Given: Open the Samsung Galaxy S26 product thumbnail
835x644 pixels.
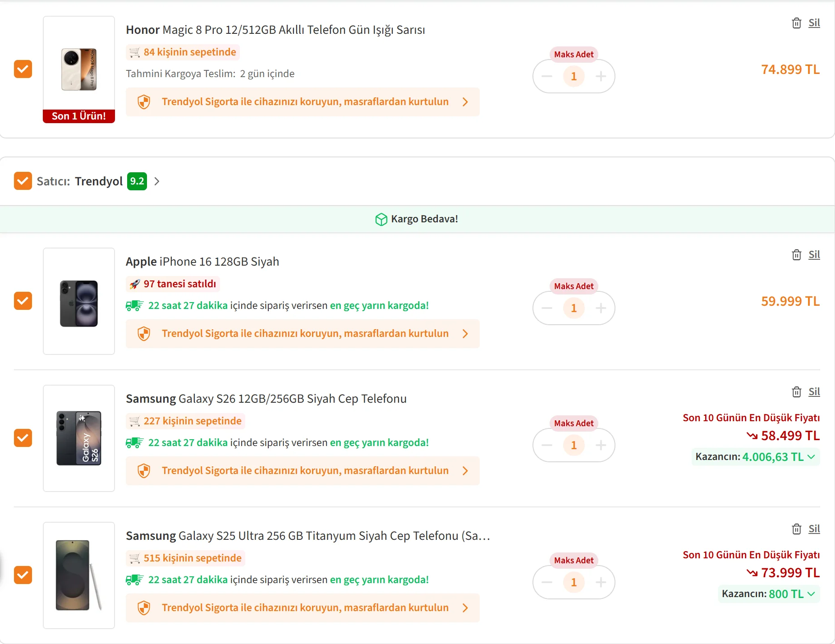Looking at the screenshot, I should [79, 438].
